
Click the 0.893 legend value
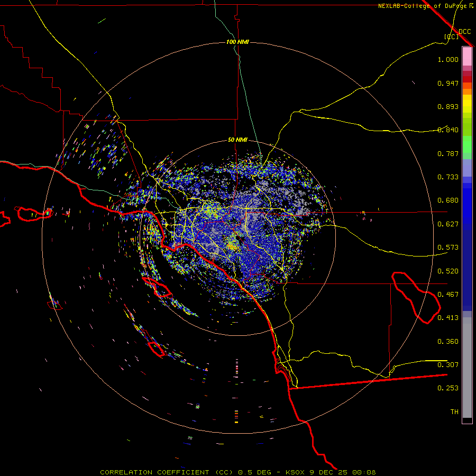tap(448, 106)
